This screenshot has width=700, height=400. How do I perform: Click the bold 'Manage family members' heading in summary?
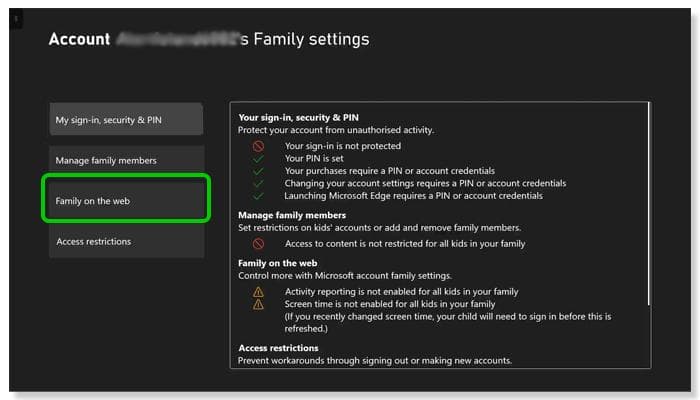pyautogui.click(x=292, y=215)
